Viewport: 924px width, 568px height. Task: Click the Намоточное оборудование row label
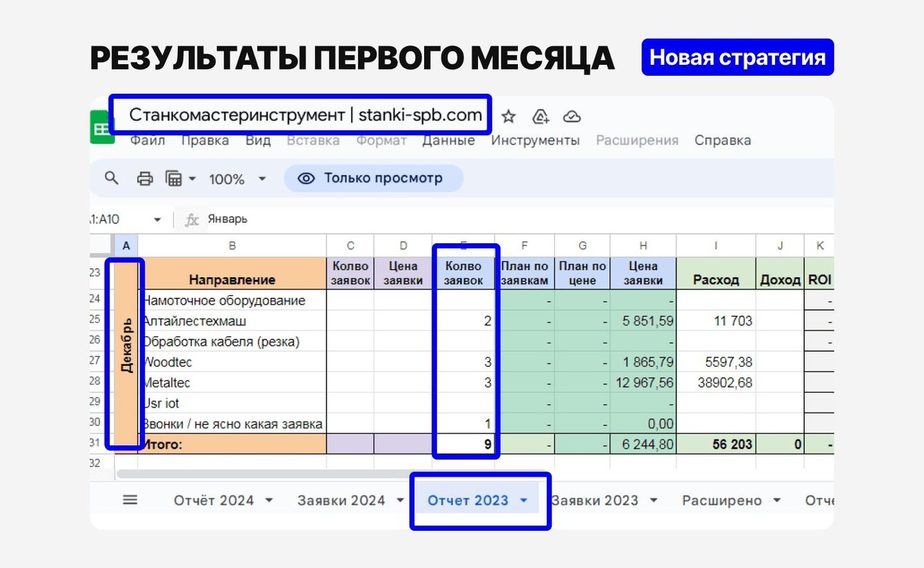[x=232, y=300]
